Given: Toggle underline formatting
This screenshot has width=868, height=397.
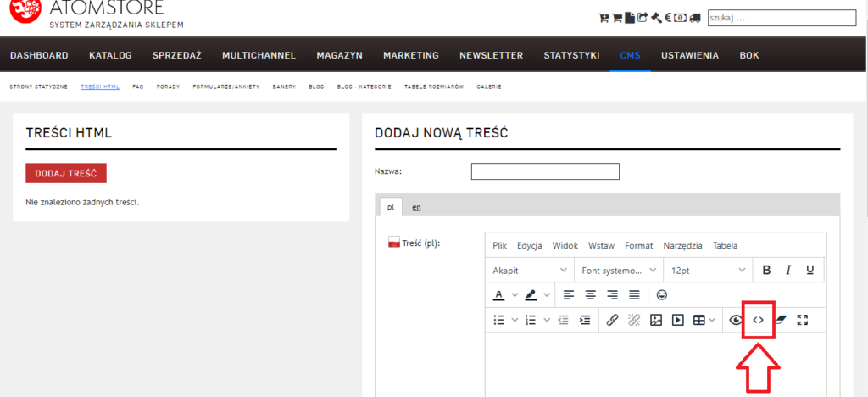Looking at the screenshot, I should [x=810, y=270].
